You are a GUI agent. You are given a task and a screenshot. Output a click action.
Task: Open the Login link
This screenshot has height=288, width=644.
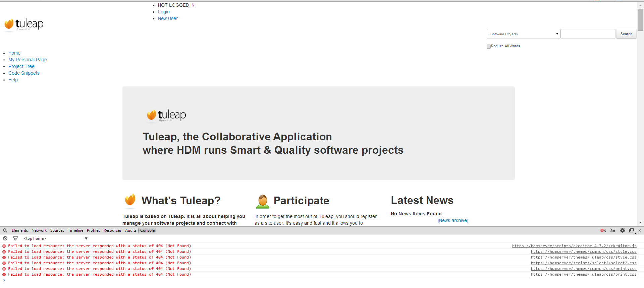(164, 12)
